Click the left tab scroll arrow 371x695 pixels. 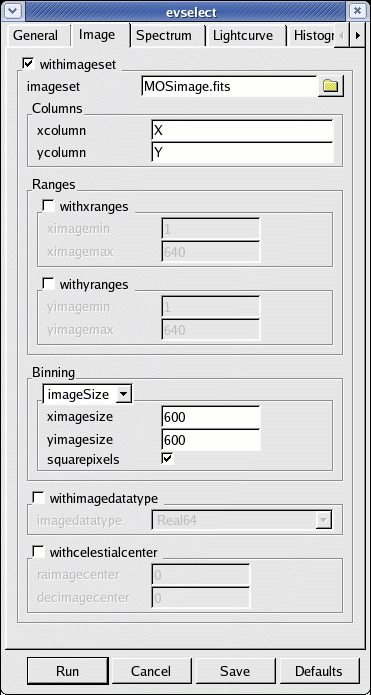coord(342,35)
